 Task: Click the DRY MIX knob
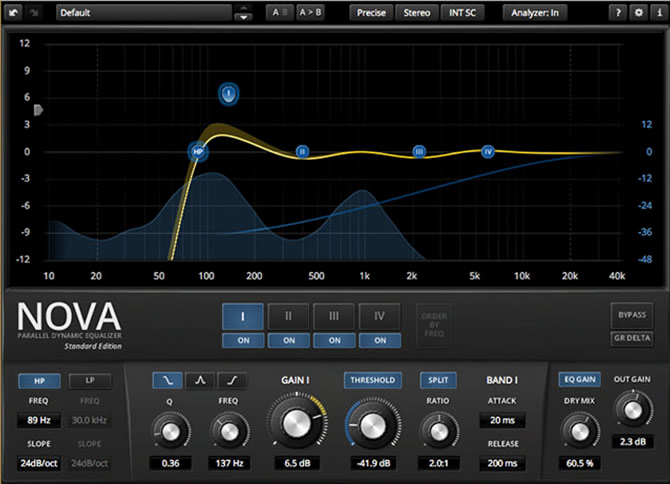click(580, 432)
